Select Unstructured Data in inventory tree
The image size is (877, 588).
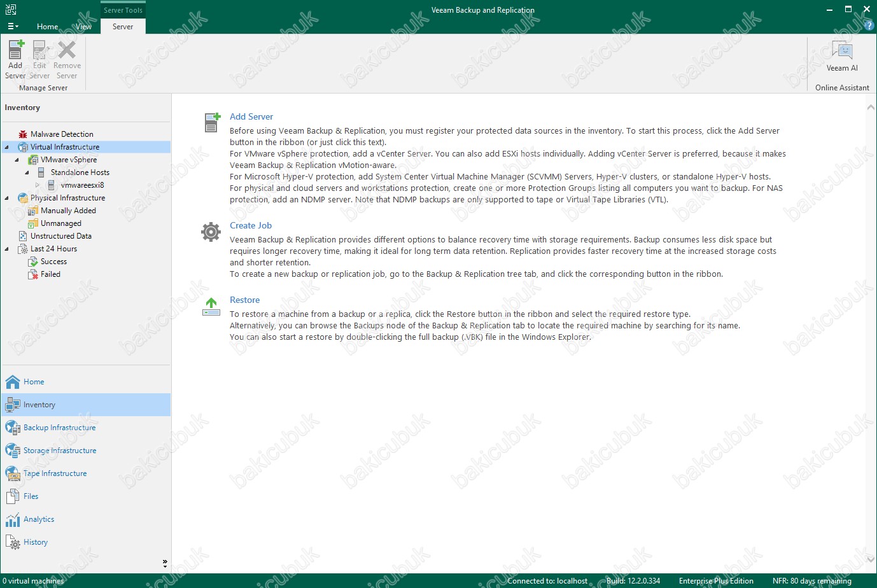coord(61,236)
